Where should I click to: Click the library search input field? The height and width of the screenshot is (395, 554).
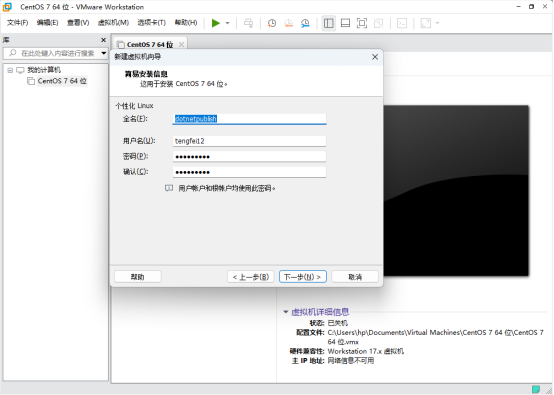52,53
